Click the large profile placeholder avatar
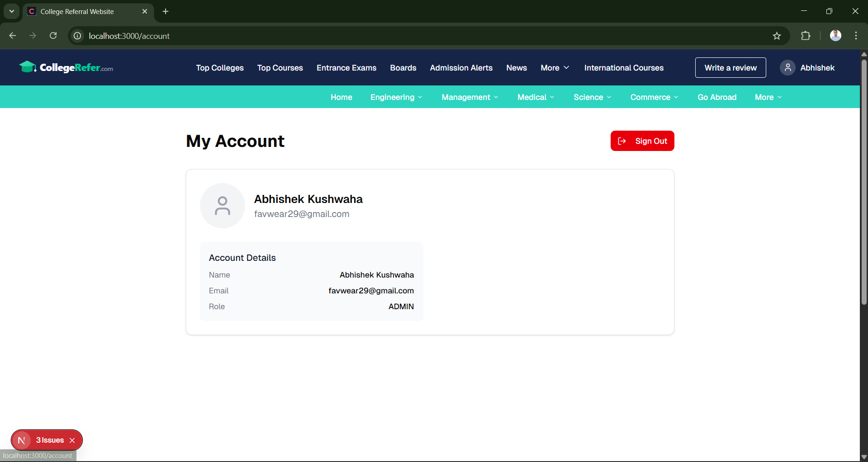Screen dimensions: 868x462 [222, 206]
